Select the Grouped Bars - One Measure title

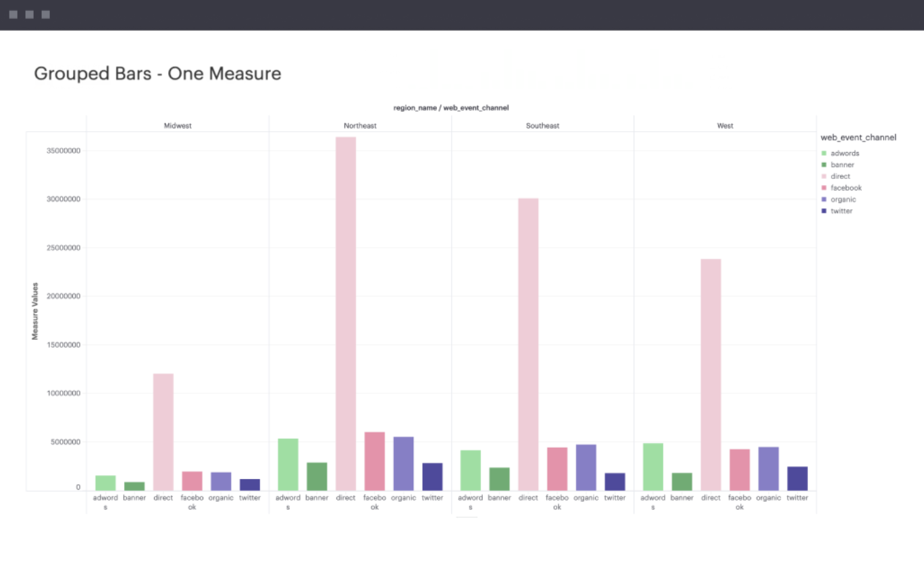157,74
